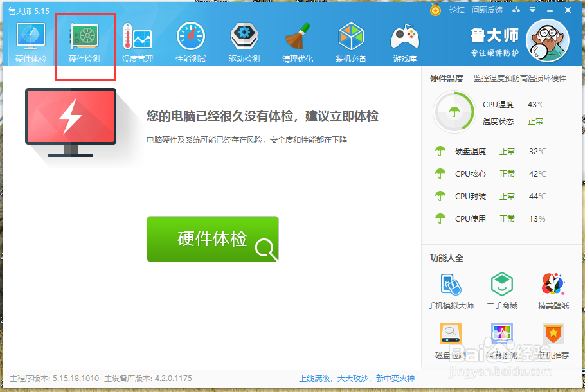This screenshot has width=585, height=392.
Task: Click the 功能大全 section heading
Action: click(447, 258)
